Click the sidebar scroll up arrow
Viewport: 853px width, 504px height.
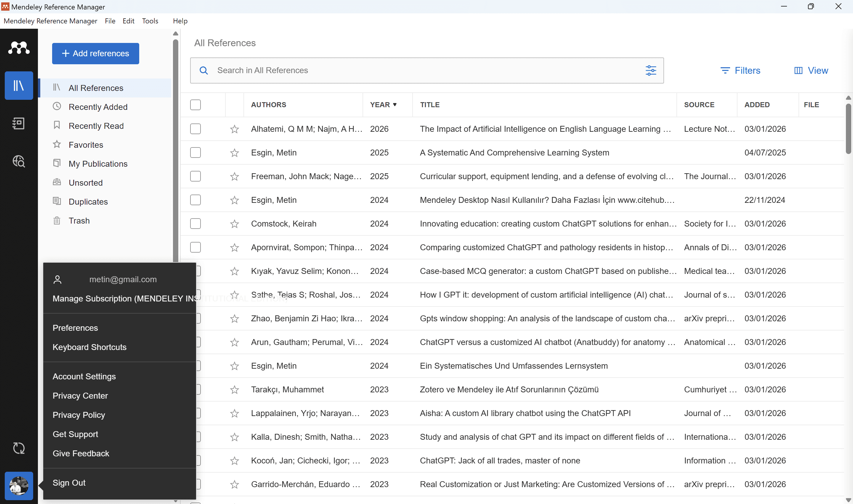(x=175, y=33)
